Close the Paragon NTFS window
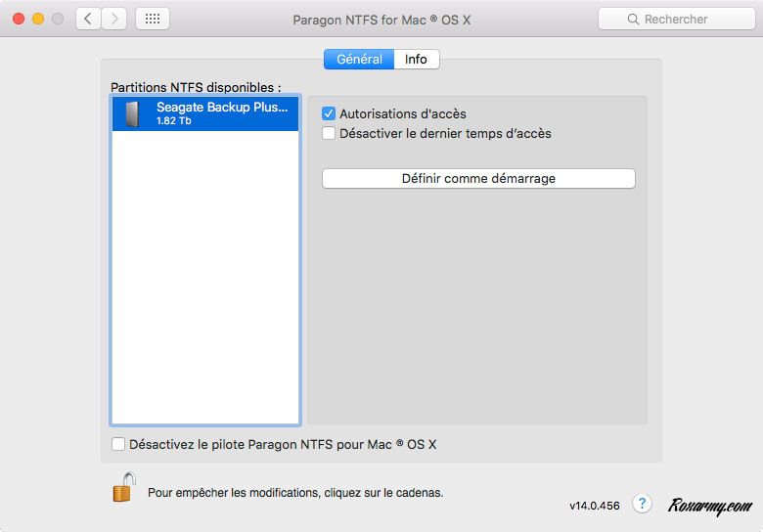This screenshot has height=532, width=763. pos(19,19)
